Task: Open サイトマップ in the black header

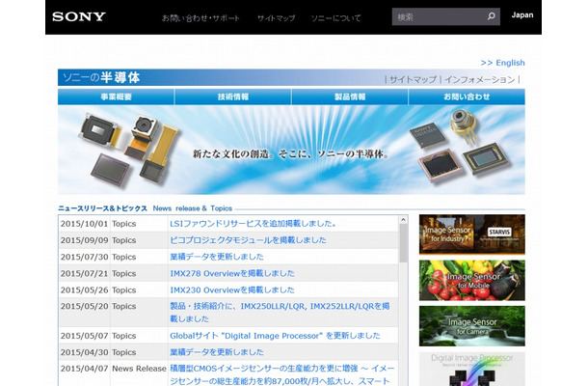Action: 276,18
